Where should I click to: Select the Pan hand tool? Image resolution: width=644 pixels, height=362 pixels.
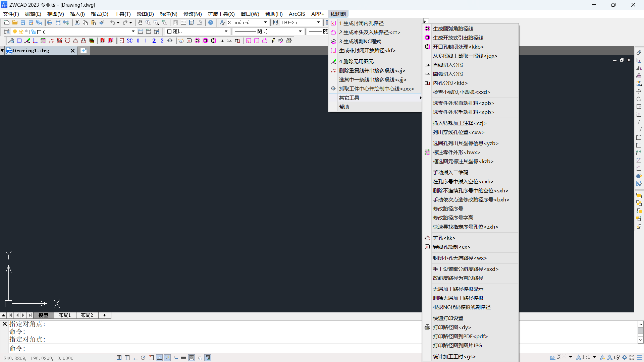[x=140, y=22]
